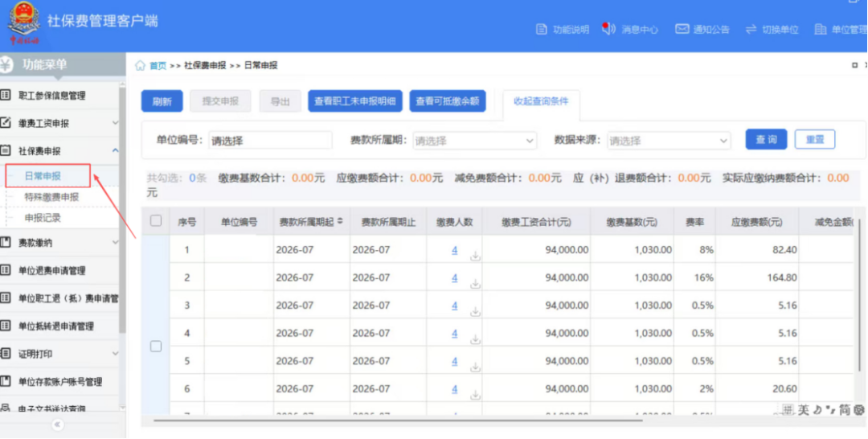The width and height of the screenshot is (868, 439).
Task: Click yen icon beside 功能菜单
Action: click(x=6, y=65)
